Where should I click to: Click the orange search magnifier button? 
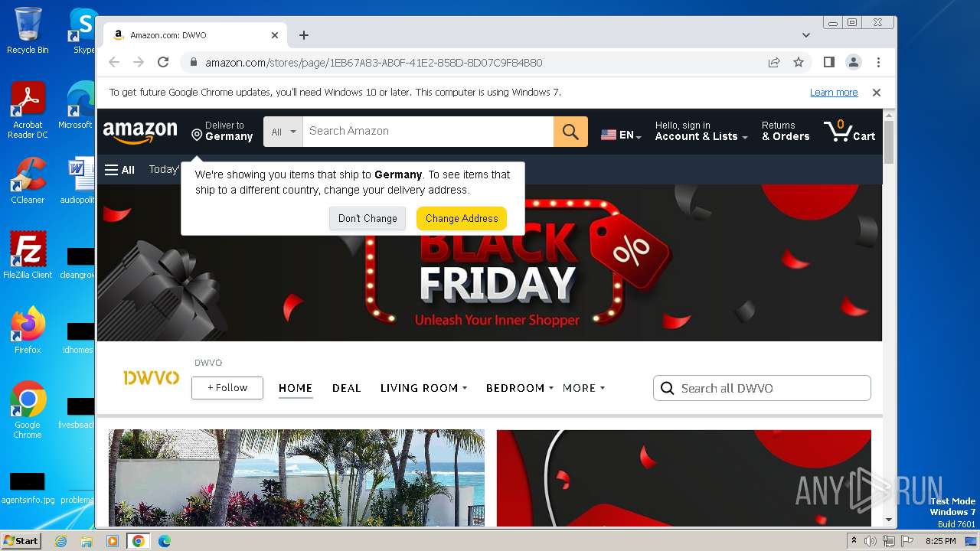coord(570,132)
